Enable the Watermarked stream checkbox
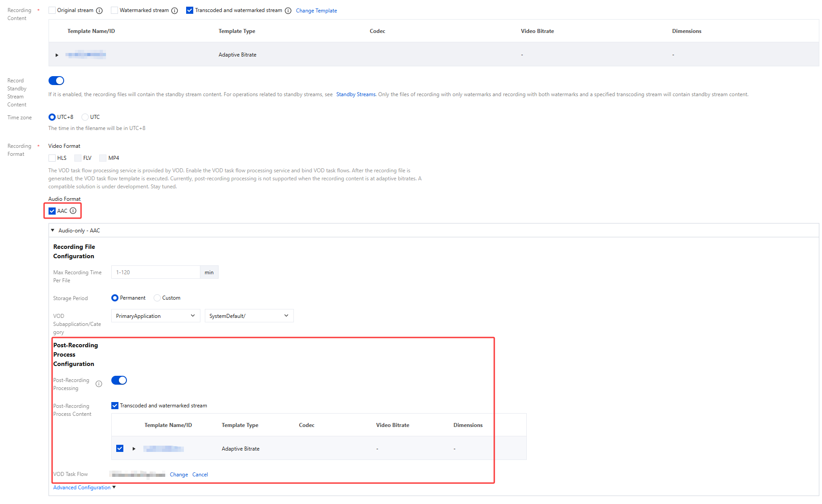This screenshot has width=822, height=504. pos(114,10)
